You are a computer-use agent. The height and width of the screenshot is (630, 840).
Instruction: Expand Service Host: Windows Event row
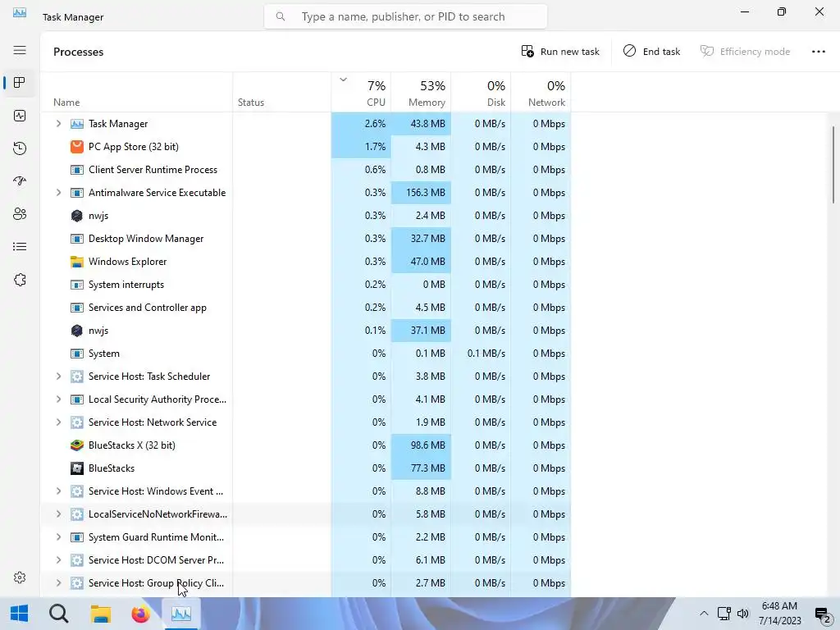58,491
